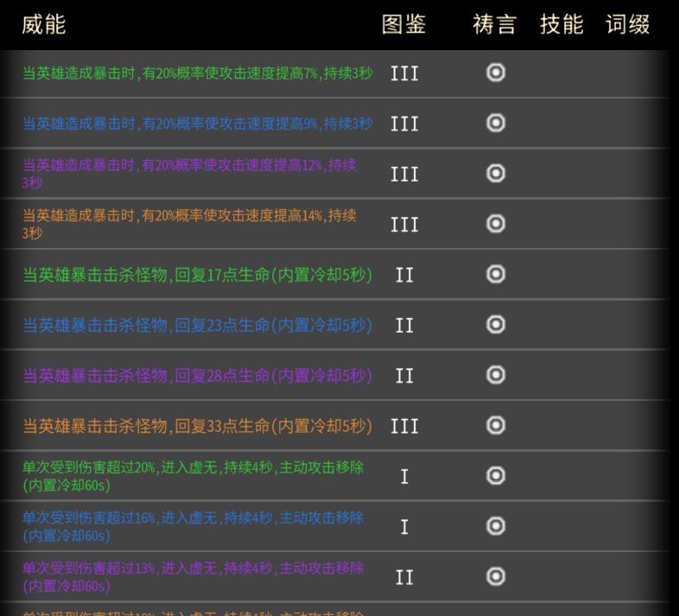
Task: Click 祷言 circle for 攻击速度提高9% row
Action: point(496,123)
